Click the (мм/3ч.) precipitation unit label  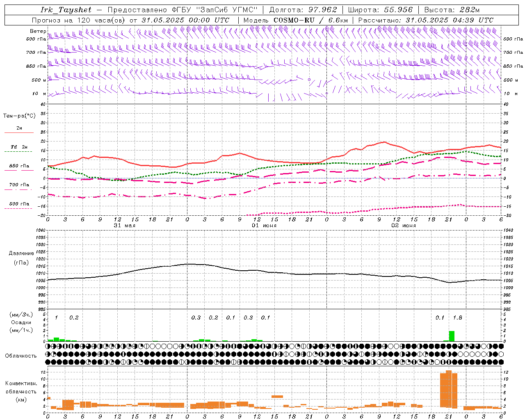pyautogui.click(x=21, y=315)
